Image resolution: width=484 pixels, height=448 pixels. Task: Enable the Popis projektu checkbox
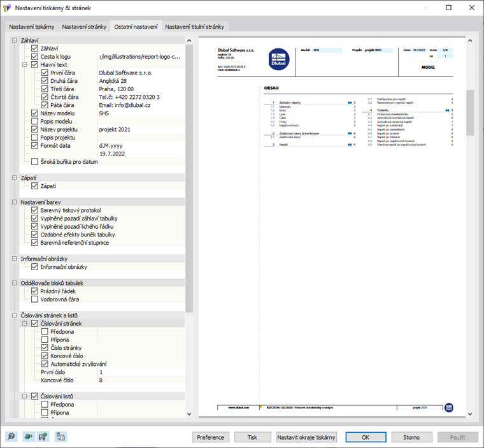tap(34, 137)
